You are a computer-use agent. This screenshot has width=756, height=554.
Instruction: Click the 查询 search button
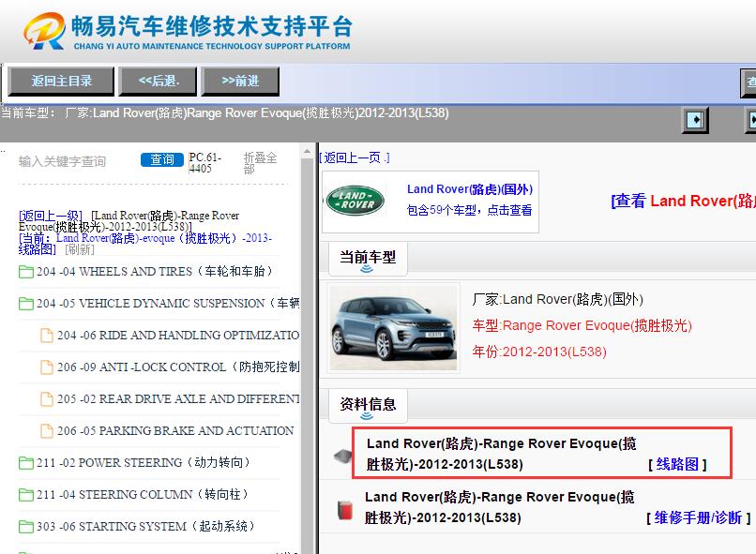(x=162, y=159)
